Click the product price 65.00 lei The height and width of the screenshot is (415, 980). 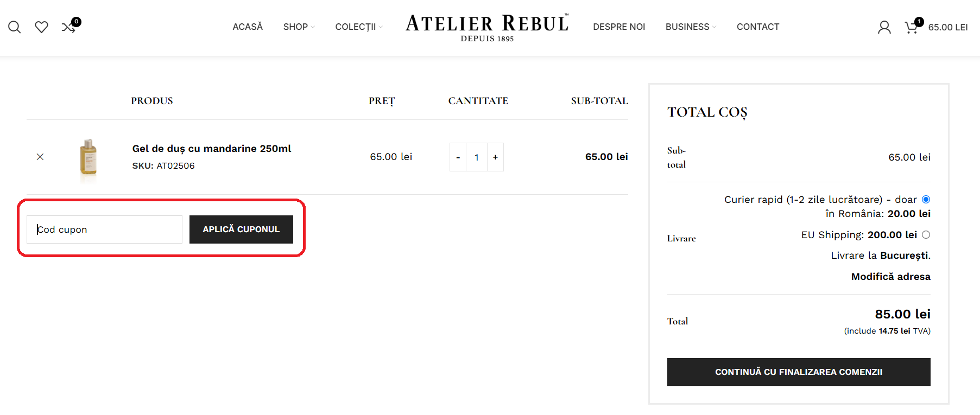click(391, 157)
